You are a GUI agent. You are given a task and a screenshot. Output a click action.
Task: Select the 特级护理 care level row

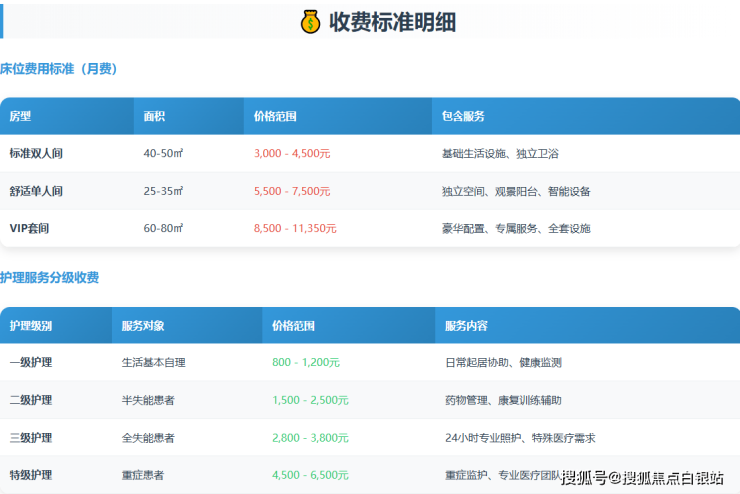pyautogui.click(x=30, y=475)
